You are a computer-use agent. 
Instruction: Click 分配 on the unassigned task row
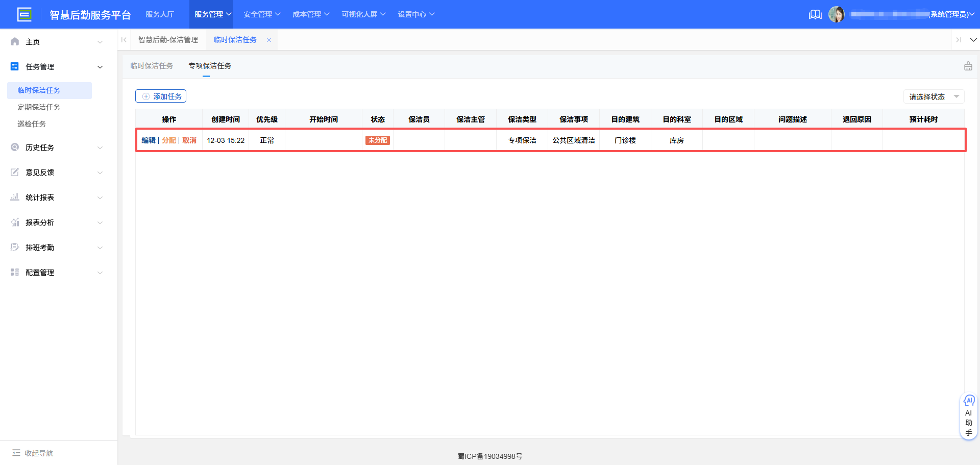[x=169, y=140]
